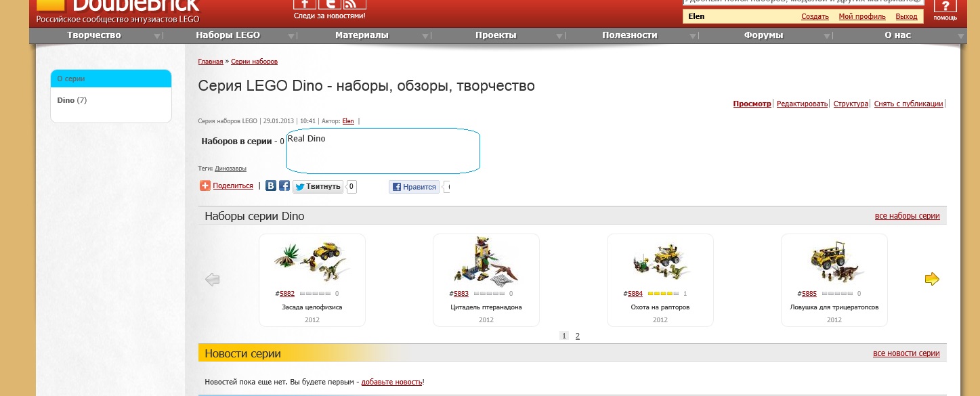Open the Полезности menu
Image resolution: width=980 pixels, height=396 pixels.
click(x=630, y=35)
